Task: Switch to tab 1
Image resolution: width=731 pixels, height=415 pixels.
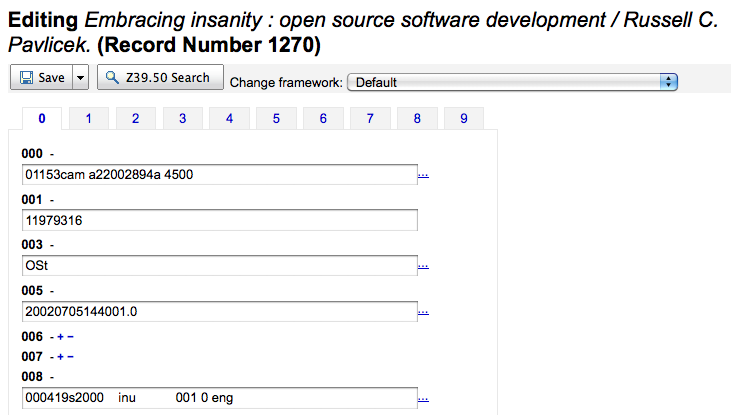Action: tap(88, 119)
